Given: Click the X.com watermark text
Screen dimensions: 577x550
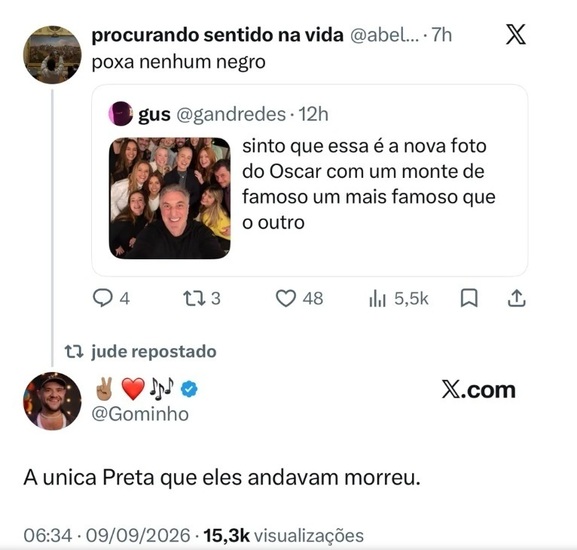Looking at the screenshot, I should click(478, 390).
